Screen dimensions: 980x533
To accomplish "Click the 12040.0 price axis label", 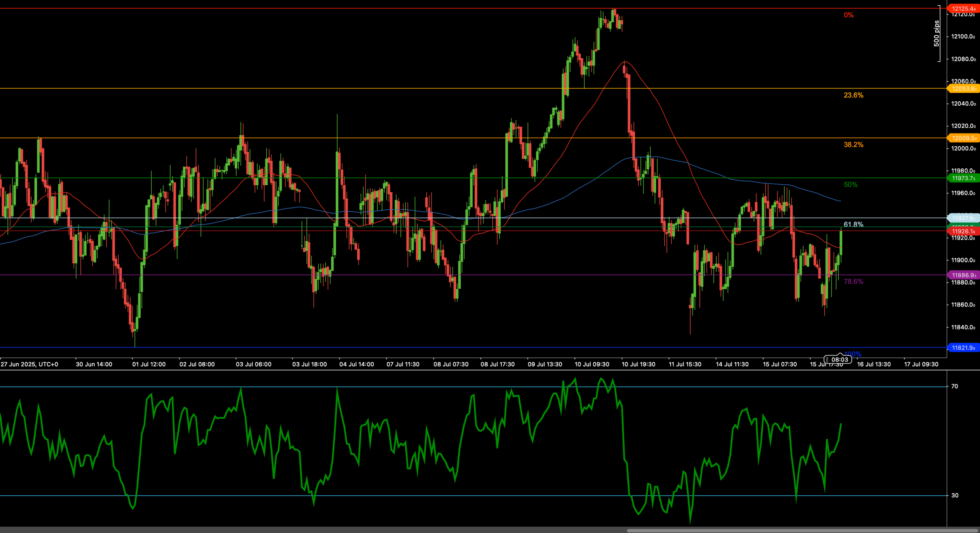I will tap(964, 104).
